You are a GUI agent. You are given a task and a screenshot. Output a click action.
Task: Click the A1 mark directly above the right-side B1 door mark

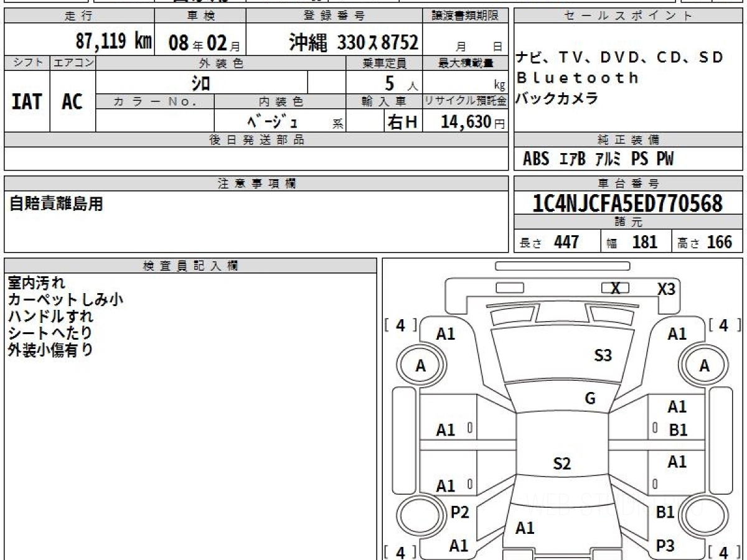(x=677, y=407)
